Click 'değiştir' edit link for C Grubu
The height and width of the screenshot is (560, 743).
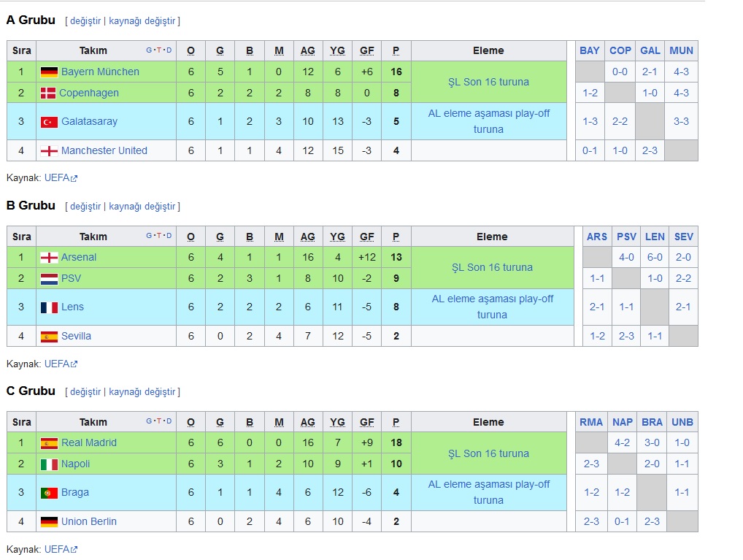[85, 391]
